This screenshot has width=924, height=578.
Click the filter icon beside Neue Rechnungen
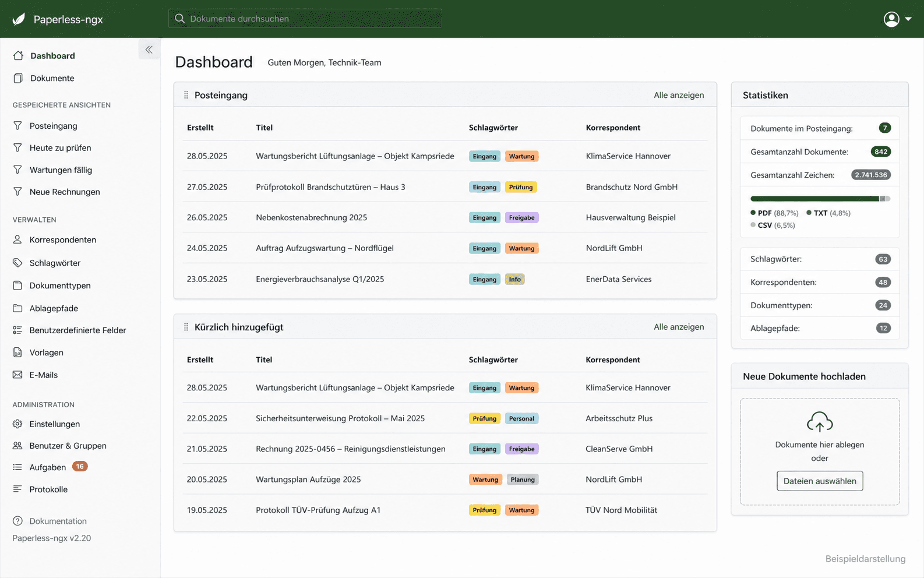(x=17, y=192)
